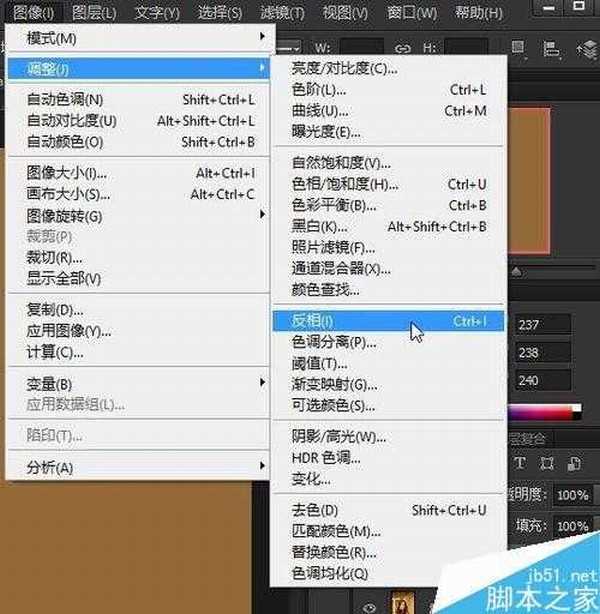The height and width of the screenshot is (614, 600).
Task: Click the 不透明度 100% opacity field
Action: [x=572, y=495]
